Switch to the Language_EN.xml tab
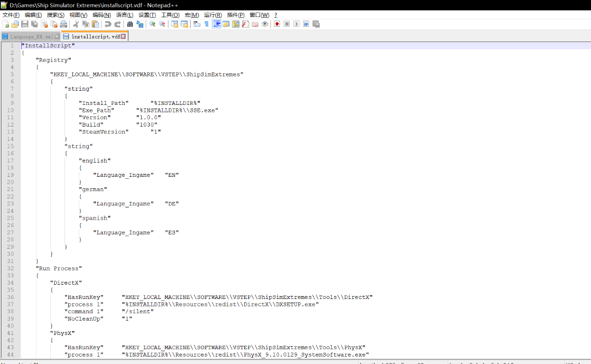The width and height of the screenshot is (591, 364). 32,36
